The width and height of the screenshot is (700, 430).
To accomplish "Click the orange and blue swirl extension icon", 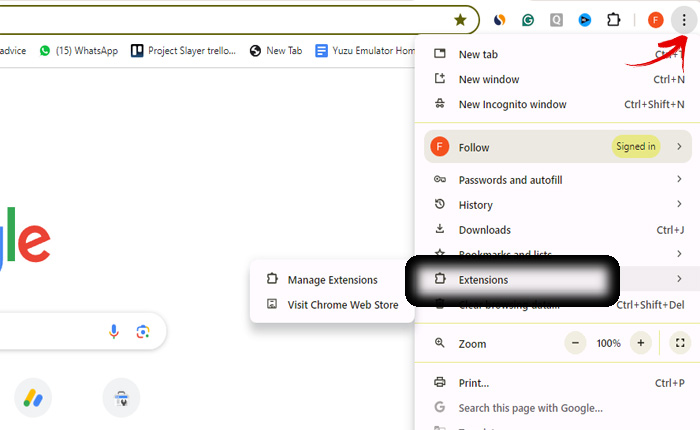I will click(x=499, y=20).
